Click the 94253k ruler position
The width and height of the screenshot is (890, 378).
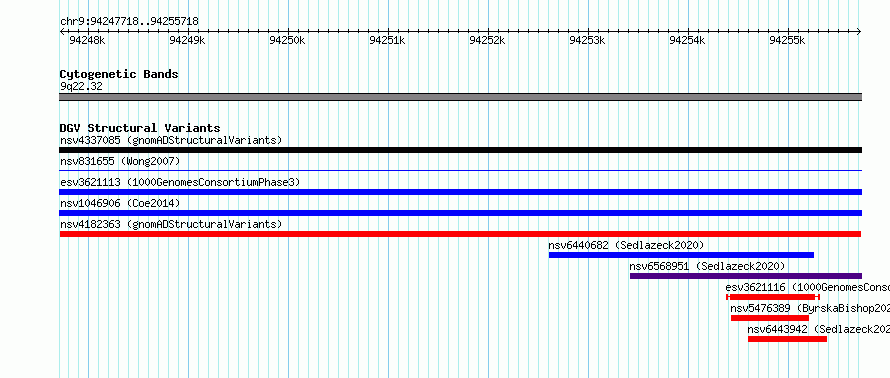coord(587,40)
